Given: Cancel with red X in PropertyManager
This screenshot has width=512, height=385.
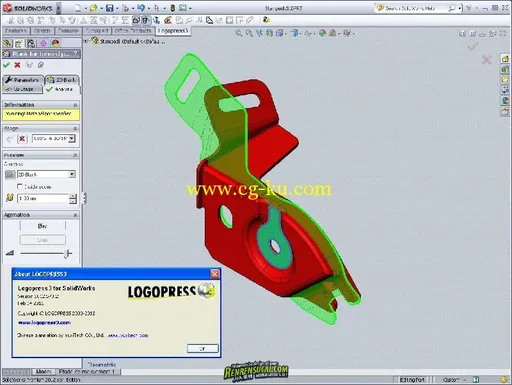Looking at the screenshot, I should tap(17, 65).
